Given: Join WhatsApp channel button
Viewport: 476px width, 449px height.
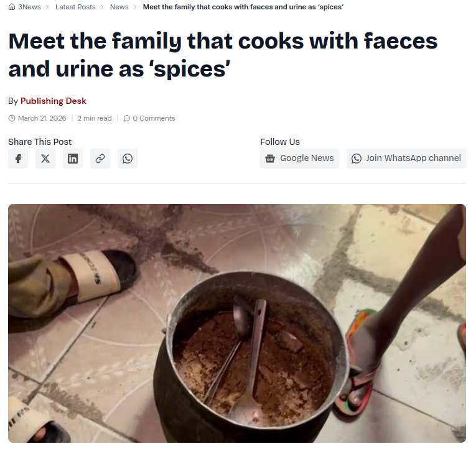Looking at the screenshot, I should point(406,159).
